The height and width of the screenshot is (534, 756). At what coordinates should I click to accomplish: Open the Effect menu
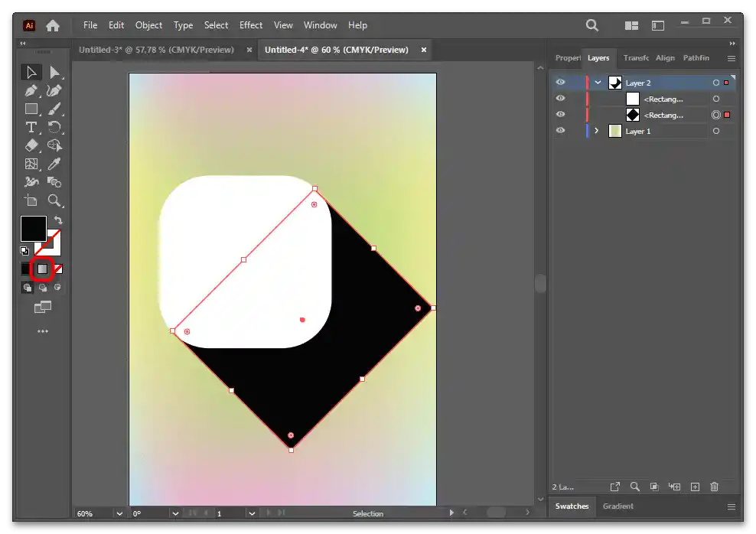tap(251, 24)
